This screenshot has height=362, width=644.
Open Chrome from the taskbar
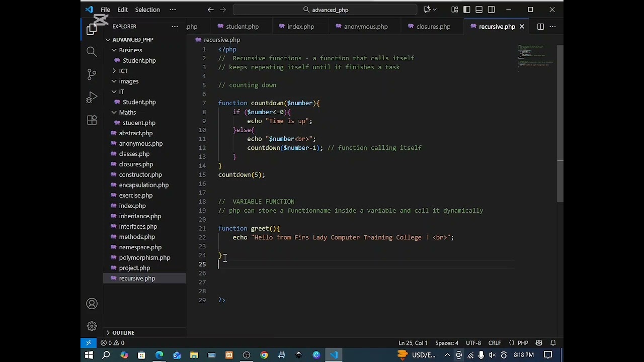(264, 355)
